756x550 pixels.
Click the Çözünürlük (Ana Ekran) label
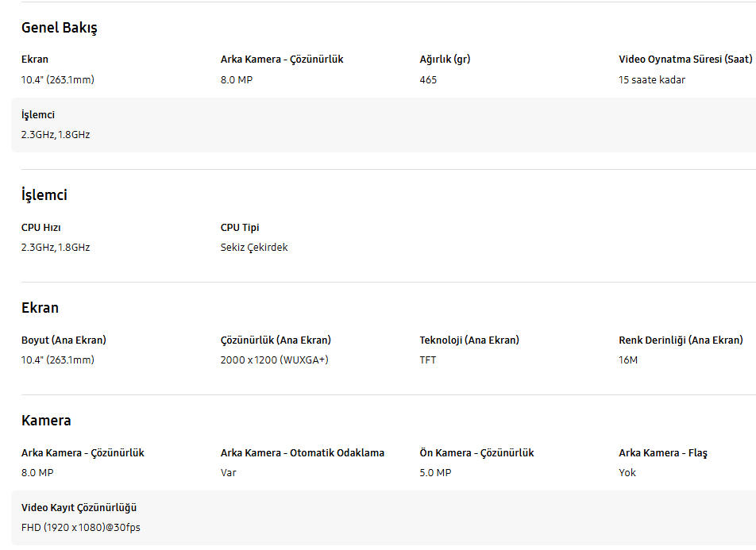click(x=276, y=340)
